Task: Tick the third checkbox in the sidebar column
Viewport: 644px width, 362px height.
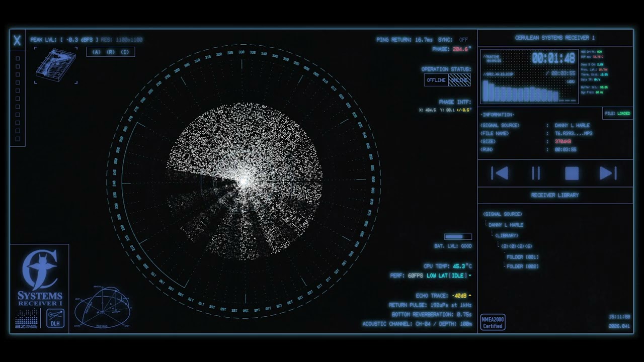Action: click(x=18, y=74)
